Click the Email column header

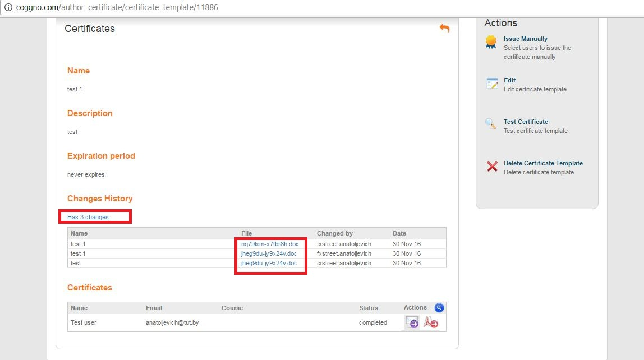tap(154, 308)
